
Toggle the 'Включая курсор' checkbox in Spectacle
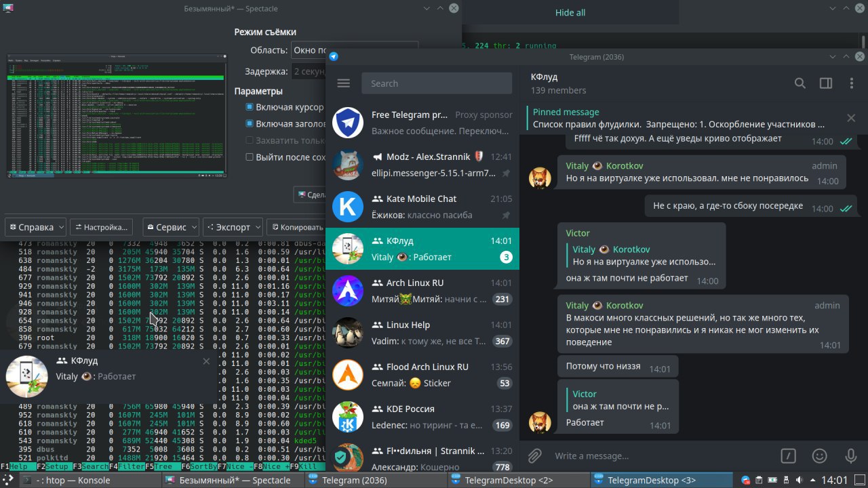(250, 107)
